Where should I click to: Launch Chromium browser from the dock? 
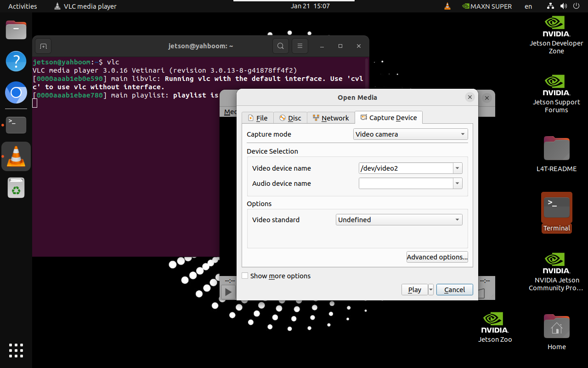[x=16, y=93]
